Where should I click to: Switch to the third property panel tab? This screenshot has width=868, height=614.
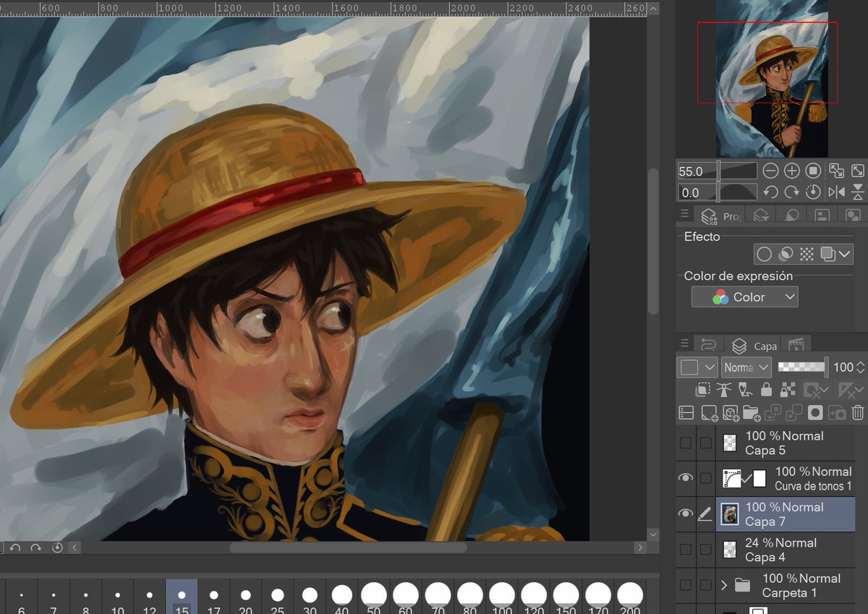pos(792,216)
